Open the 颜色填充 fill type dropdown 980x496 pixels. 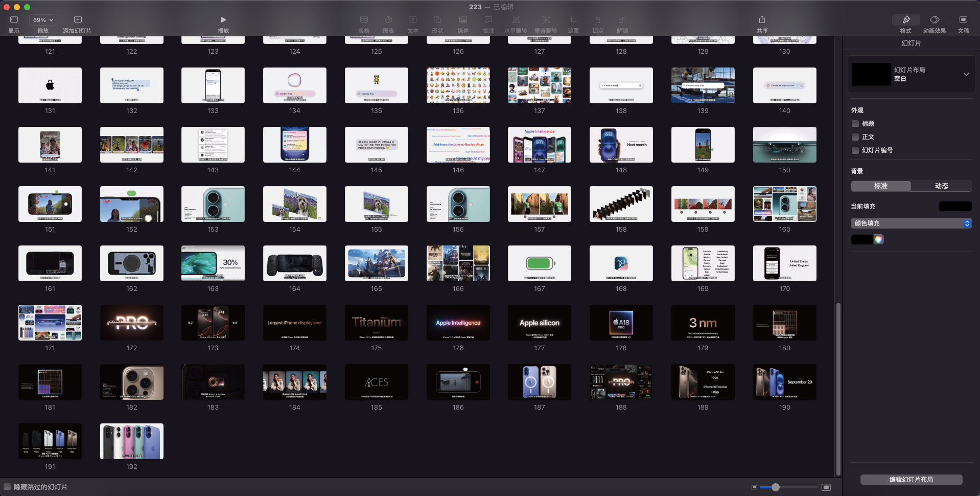click(x=911, y=223)
